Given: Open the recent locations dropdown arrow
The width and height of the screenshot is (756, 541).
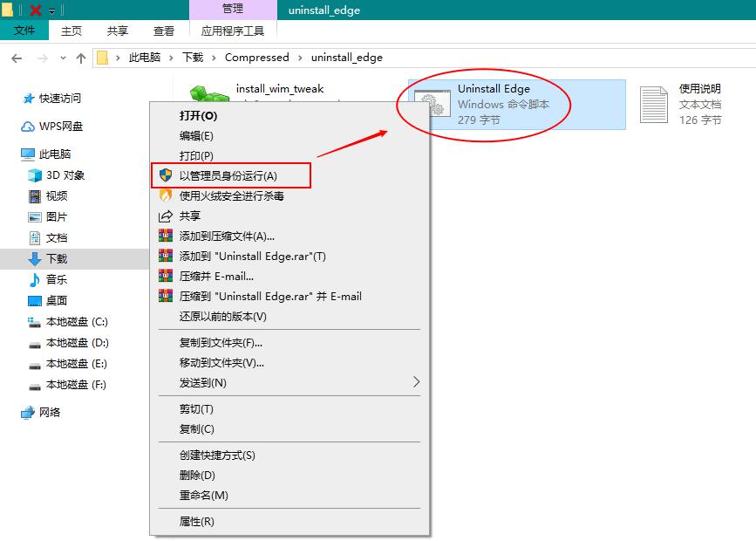Looking at the screenshot, I should pos(63,58).
